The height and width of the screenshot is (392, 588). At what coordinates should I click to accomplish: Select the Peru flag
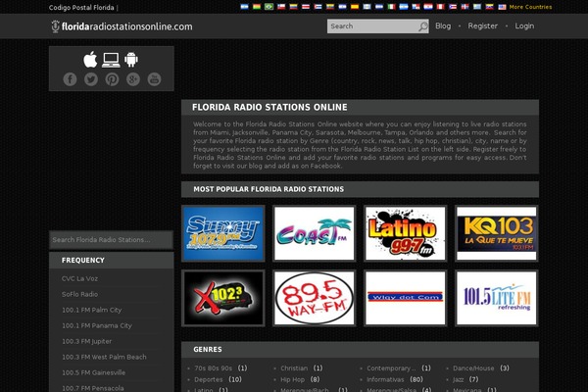441,7
